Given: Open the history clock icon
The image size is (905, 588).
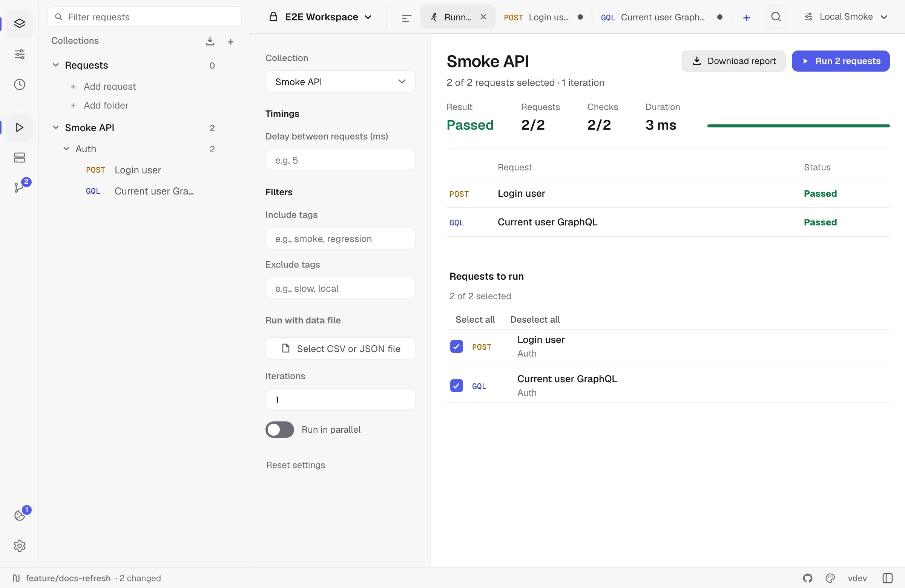Looking at the screenshot, I should tap(19, 84).
